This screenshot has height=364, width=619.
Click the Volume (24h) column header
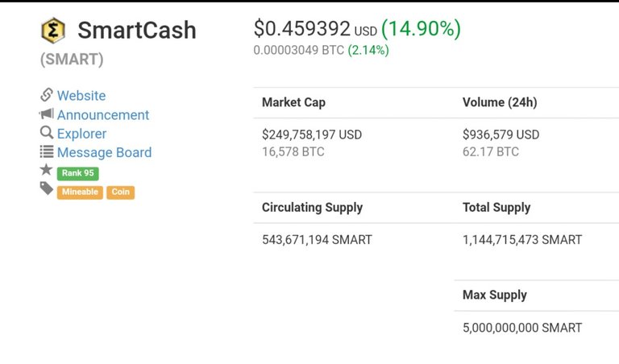(500, 102)
